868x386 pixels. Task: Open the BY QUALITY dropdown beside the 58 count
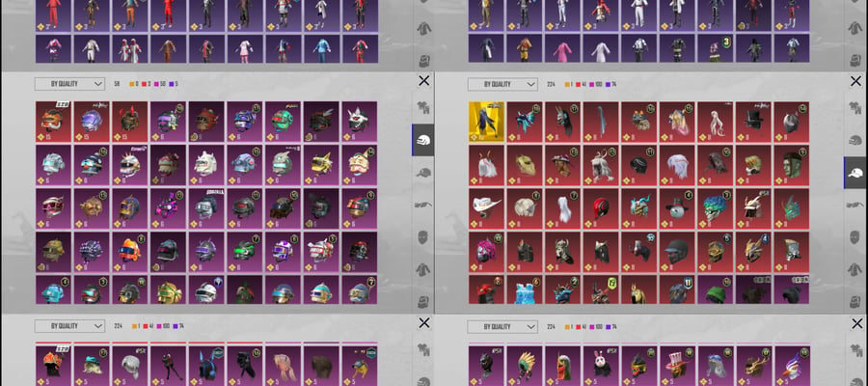69,84
